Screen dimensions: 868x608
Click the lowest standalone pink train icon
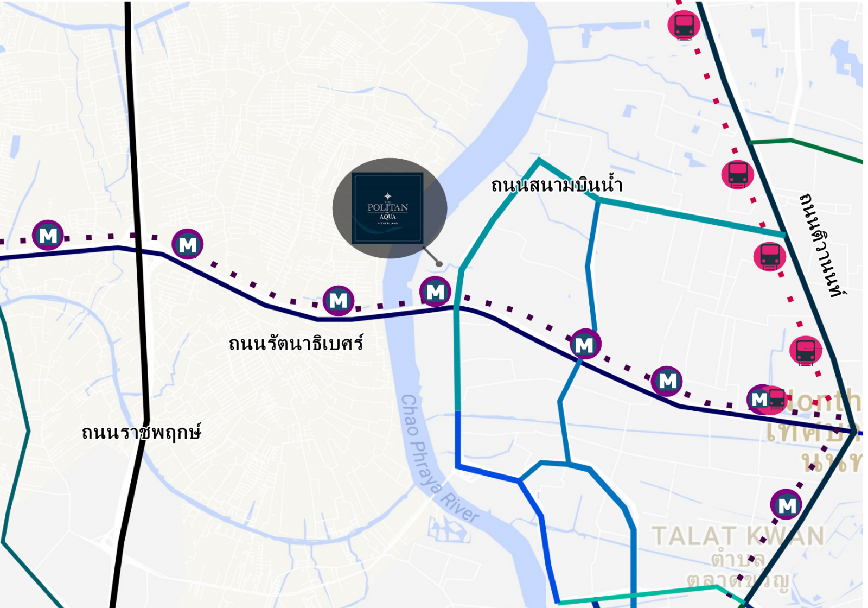806,351
